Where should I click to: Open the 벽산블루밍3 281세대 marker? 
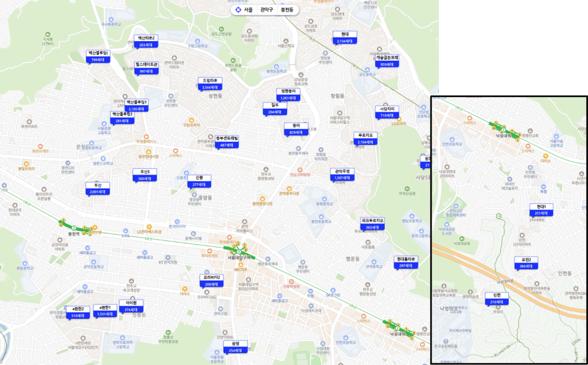click(122, 117)
